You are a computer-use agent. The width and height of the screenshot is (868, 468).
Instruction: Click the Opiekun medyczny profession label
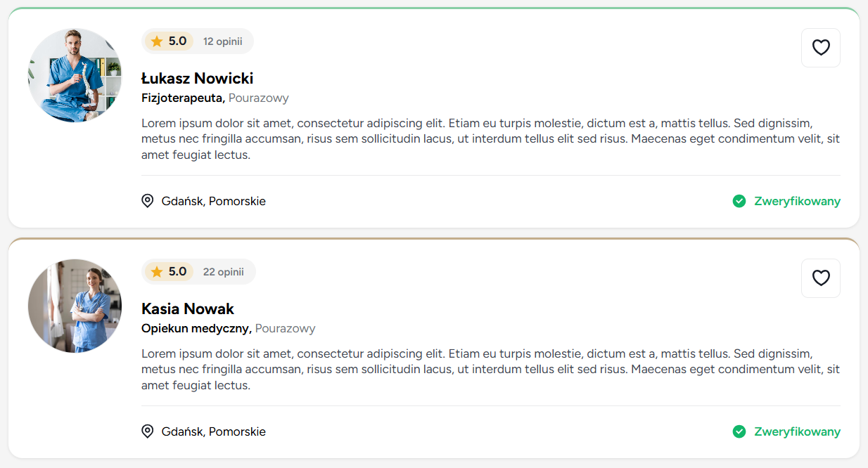pyautogui.click(x=196, y=328)
